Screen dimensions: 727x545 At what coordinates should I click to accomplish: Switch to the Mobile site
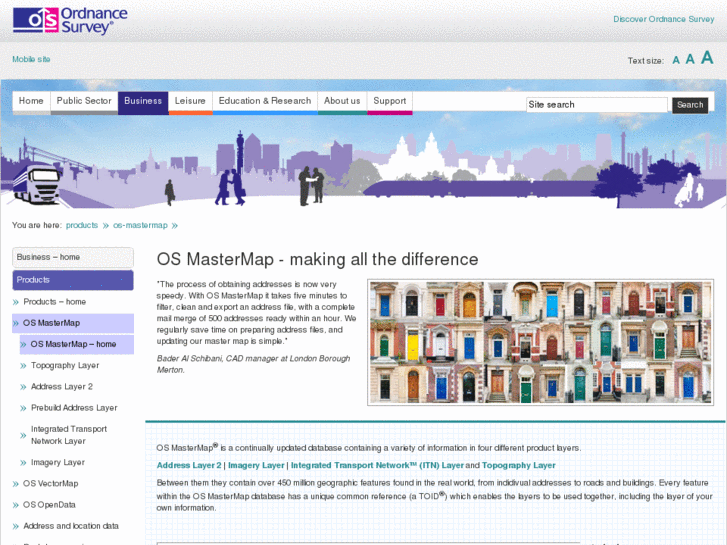pyautogui.click(x=31, y=59)
